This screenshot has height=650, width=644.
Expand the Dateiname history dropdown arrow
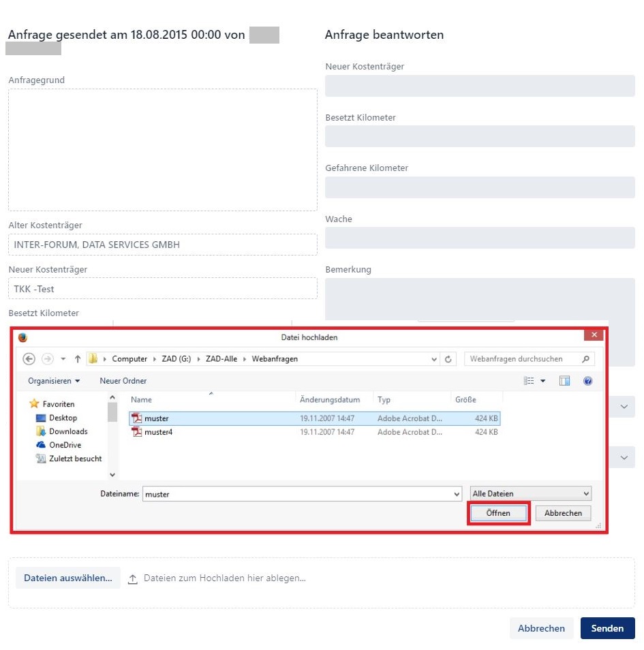(457, 494)
